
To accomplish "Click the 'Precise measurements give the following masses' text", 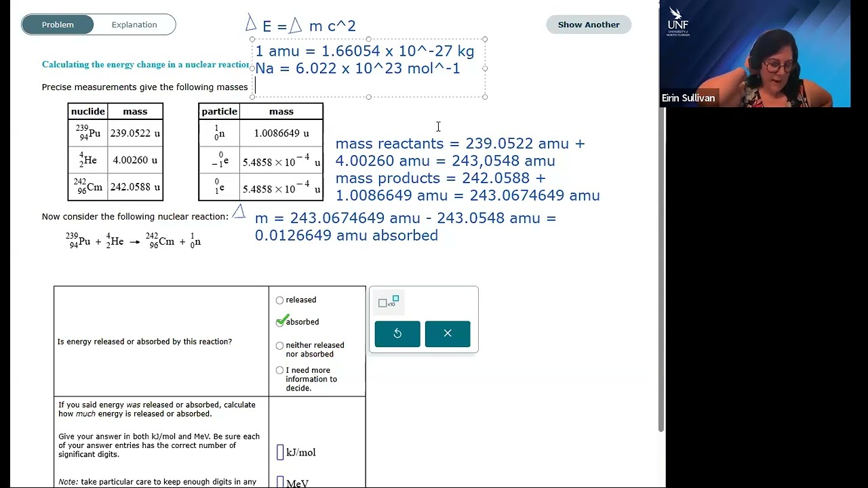I will (x=144, y=87).
